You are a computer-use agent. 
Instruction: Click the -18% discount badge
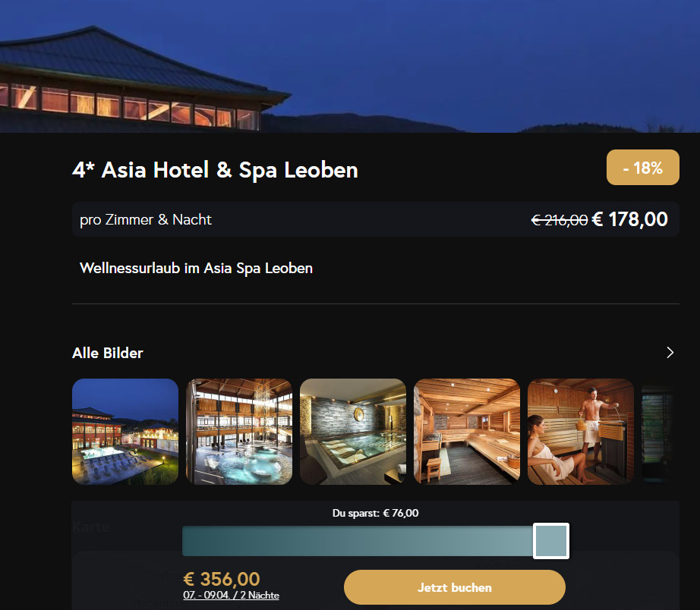tap(643, 168)
